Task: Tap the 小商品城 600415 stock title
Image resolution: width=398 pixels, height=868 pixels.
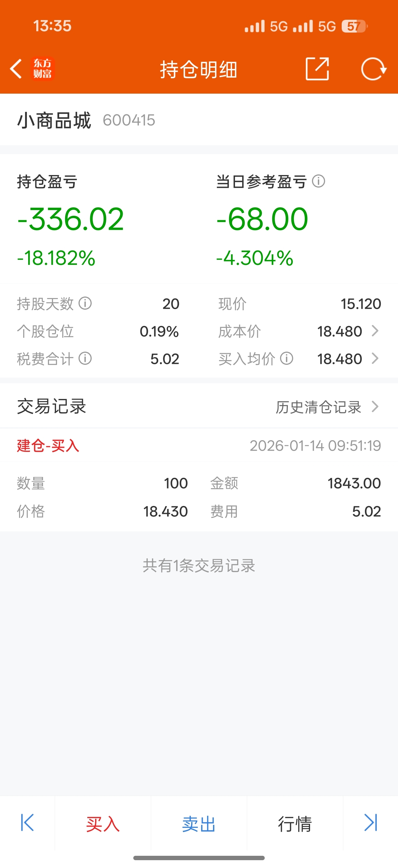Action: pyautogui.click(x=86, y=120)
